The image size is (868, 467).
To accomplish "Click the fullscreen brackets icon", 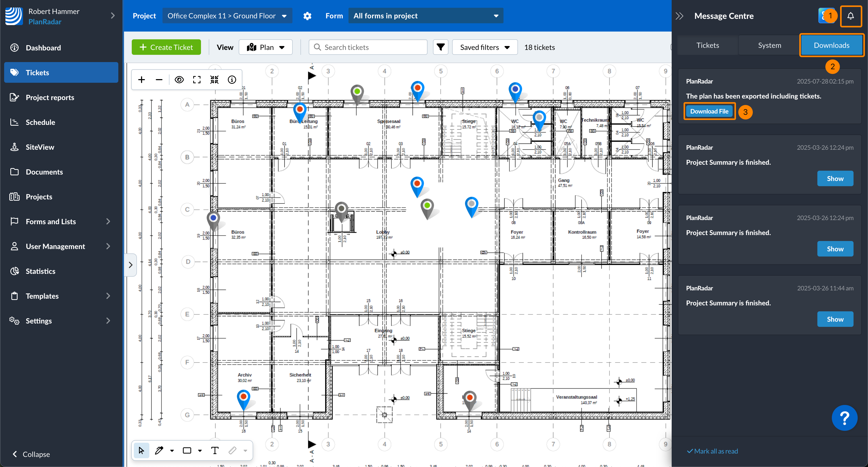I will (x=197, y=80).
